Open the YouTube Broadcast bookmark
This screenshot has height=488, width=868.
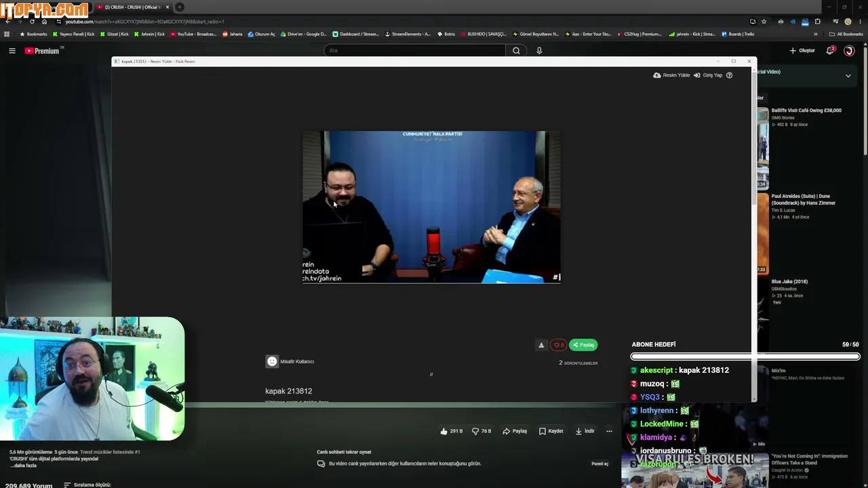(x=193, y=34)
